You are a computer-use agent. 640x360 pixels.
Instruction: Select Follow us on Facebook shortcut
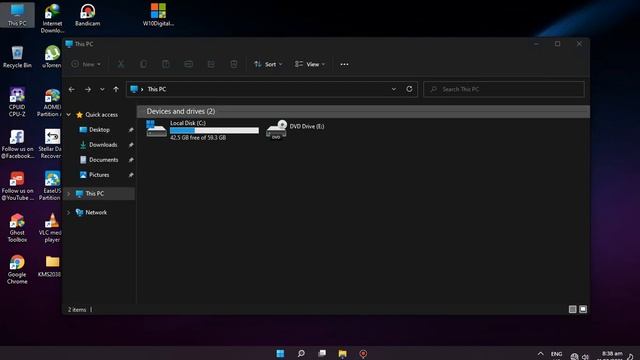[17, 144]
